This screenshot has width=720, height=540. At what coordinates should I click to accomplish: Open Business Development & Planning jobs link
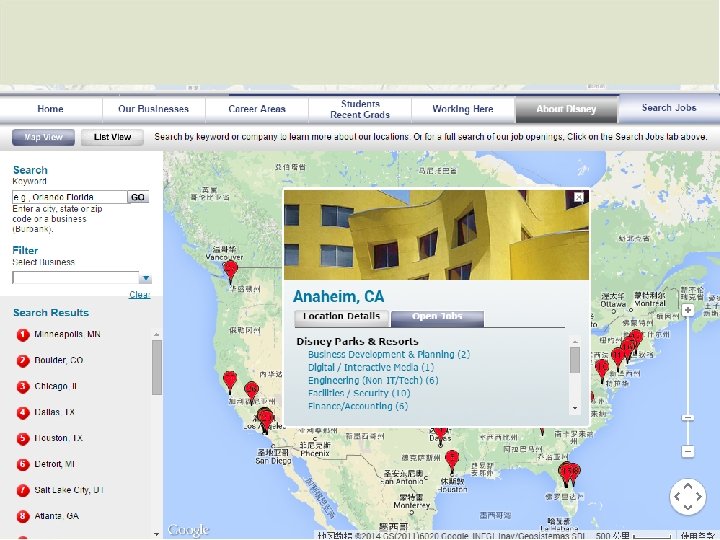[389, 354]
